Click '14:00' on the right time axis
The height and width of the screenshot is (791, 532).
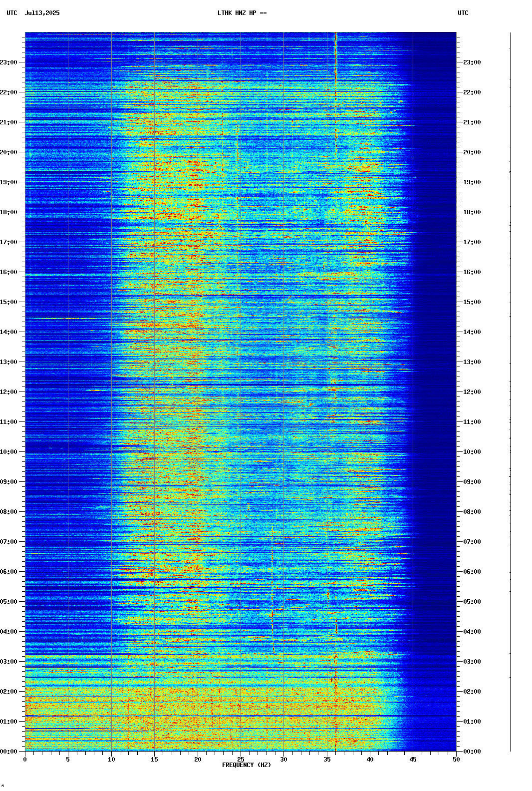[x=472, y=332]
